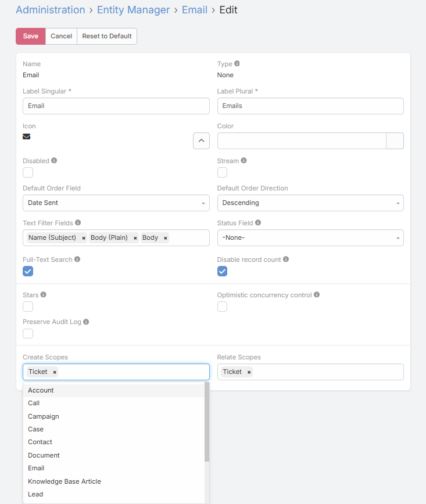
Task: Open the Default Order Field dropdown
Action: (116, 203)
